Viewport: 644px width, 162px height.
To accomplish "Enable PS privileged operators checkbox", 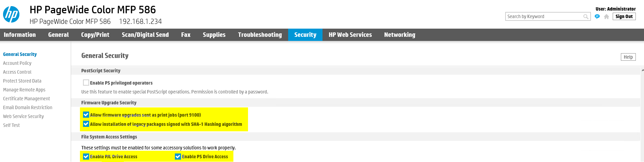I will coord(86,83).
